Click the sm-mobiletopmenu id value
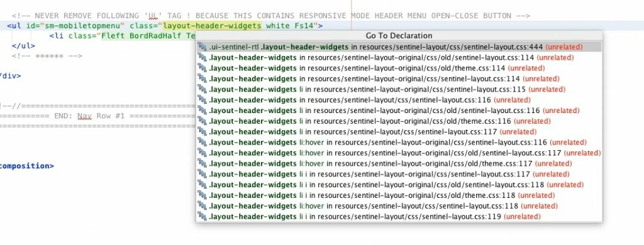 85,26
